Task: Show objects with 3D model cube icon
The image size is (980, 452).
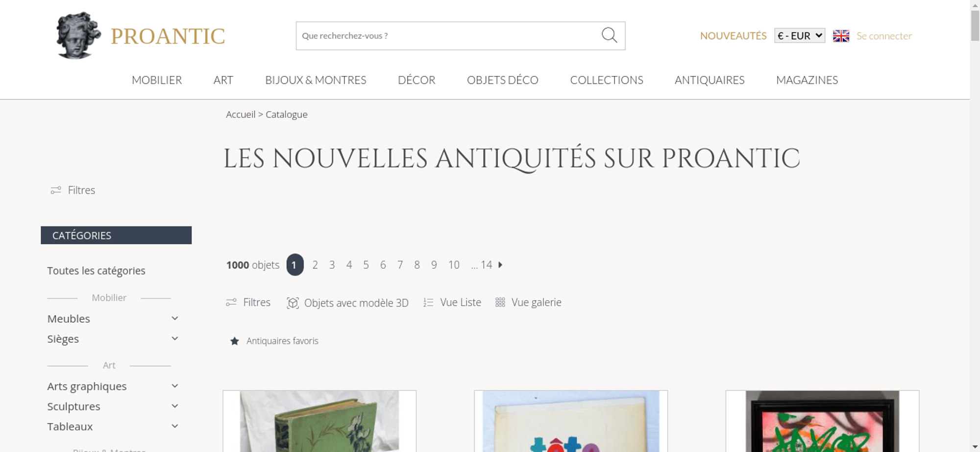Action: [x=293, y=303]
